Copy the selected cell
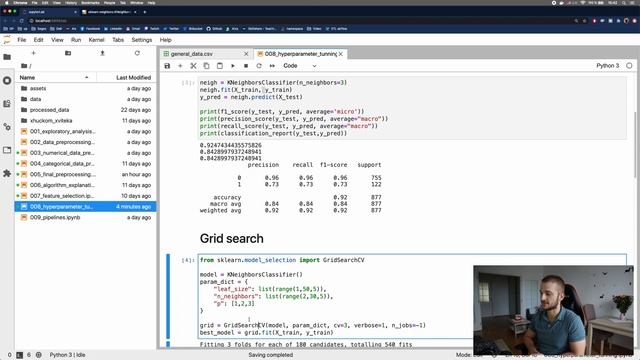The height and width of the screenshot is (360, 640). [207, 66]
